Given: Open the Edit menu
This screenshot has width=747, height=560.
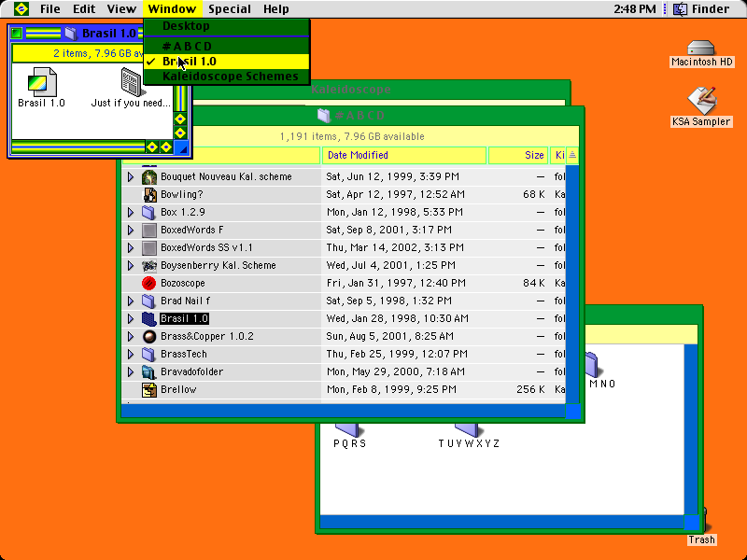Looking at the screenshot, I should coord(84,9).
